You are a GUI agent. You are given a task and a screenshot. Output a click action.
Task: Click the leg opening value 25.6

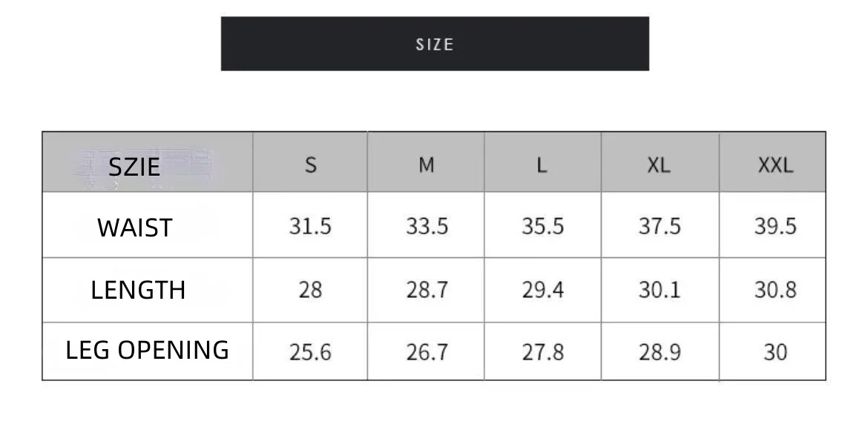coord(310,352)
